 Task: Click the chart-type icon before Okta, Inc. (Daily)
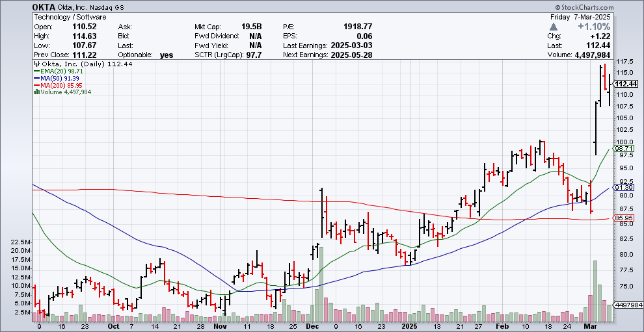coord(36,64)
